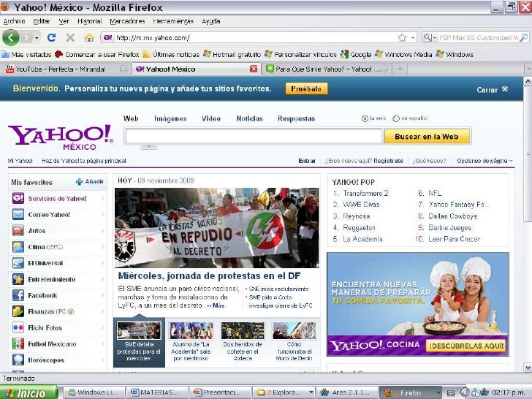Open the Horóscopos crystal ball icon
The height and width of the screenshot is (399, 532).
tap(18, 360)
